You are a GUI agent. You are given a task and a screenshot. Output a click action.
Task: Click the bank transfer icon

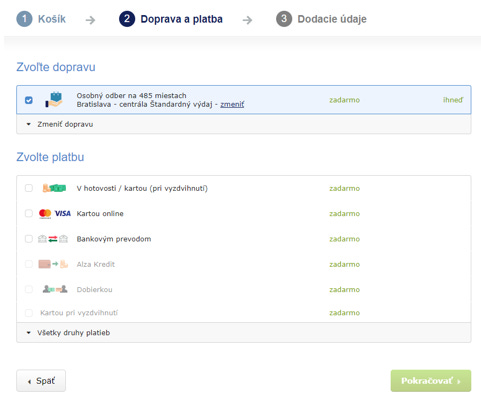(53, 239)
